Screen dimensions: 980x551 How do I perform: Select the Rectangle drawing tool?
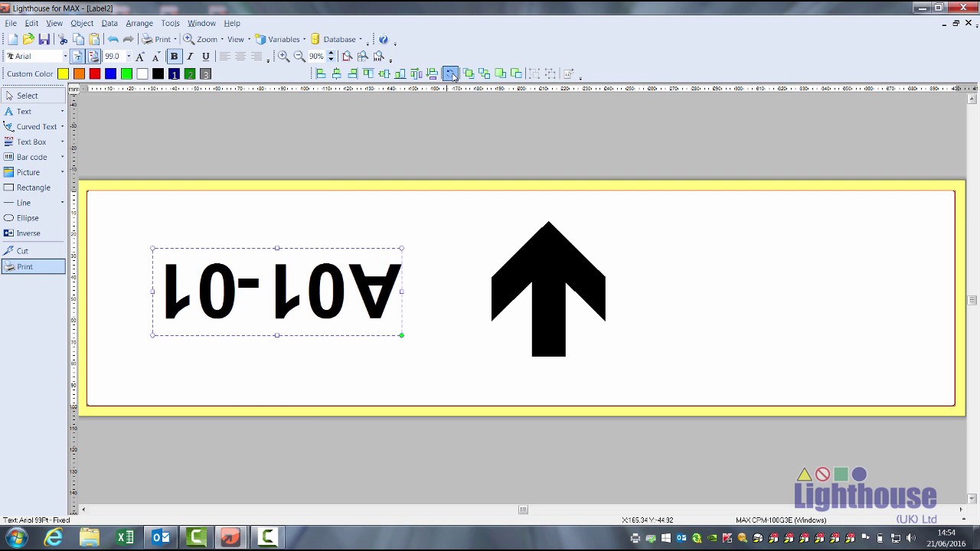pyautogui.click(x=34, y=187)
